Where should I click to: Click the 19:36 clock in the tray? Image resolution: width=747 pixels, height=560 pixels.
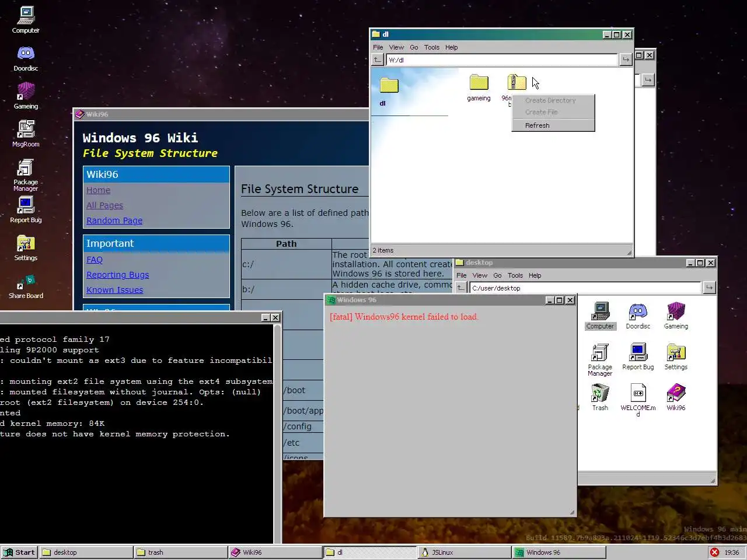732,552
